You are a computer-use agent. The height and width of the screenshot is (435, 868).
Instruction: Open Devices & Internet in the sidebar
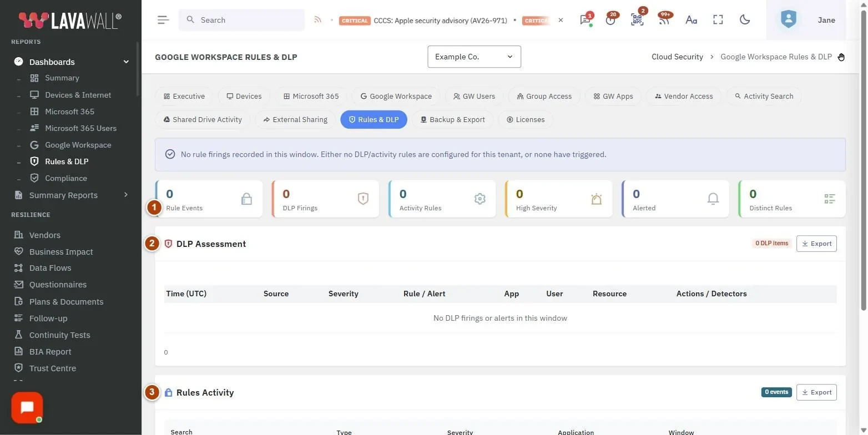tap(78, 95)
